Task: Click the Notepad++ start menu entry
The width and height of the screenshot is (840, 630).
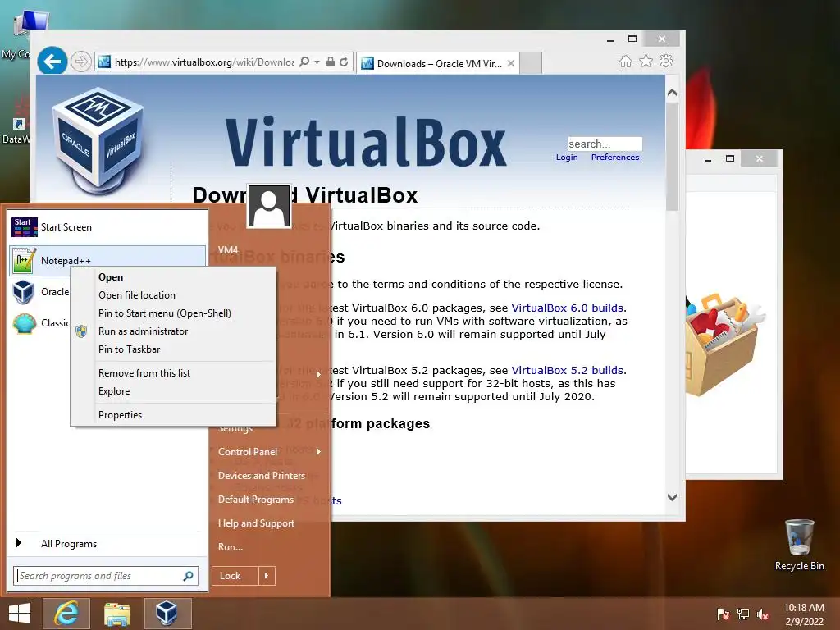Action: (107, 260)
